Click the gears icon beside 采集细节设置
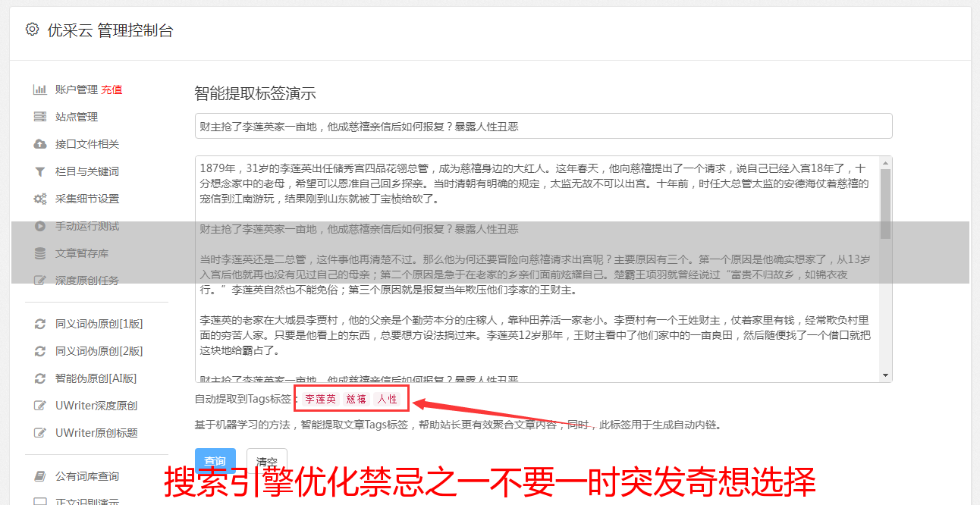The height and width of the screenshot is (505, 980). (40, 199)
